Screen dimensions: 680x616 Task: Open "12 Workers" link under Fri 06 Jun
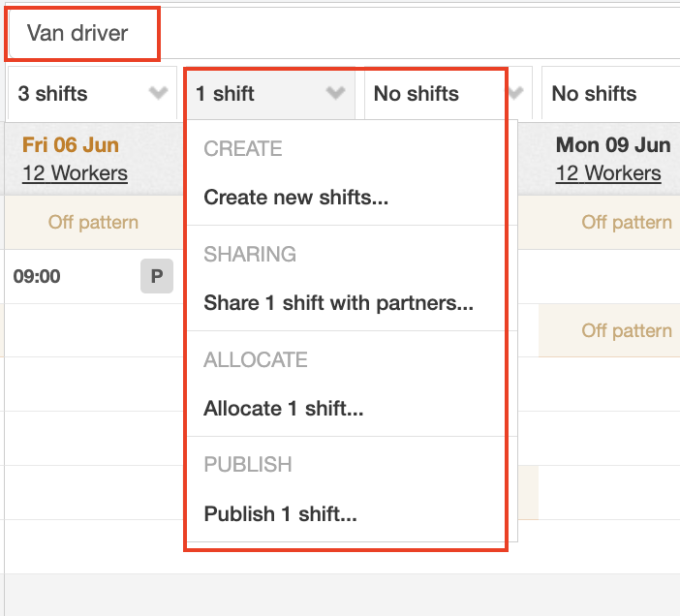[75, 173]
